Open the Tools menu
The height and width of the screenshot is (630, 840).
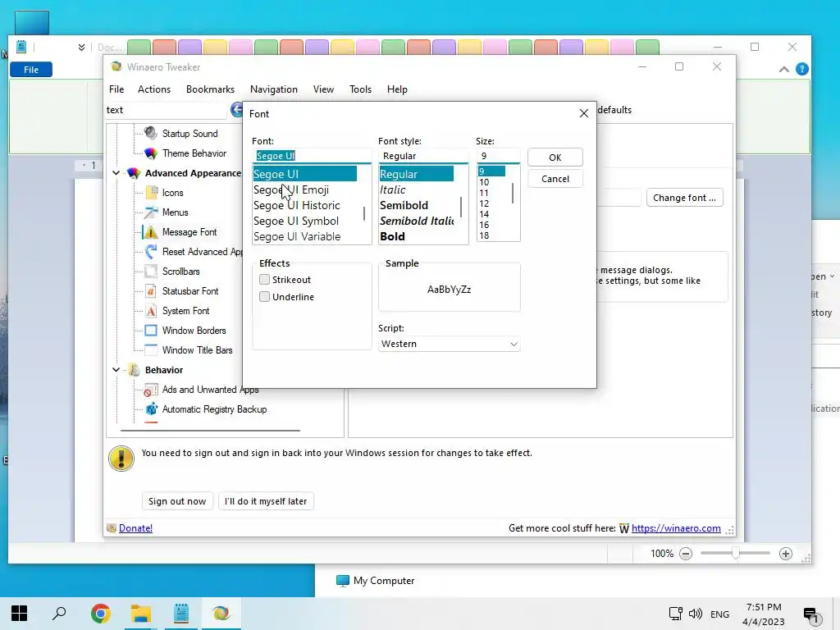point(360,89)
